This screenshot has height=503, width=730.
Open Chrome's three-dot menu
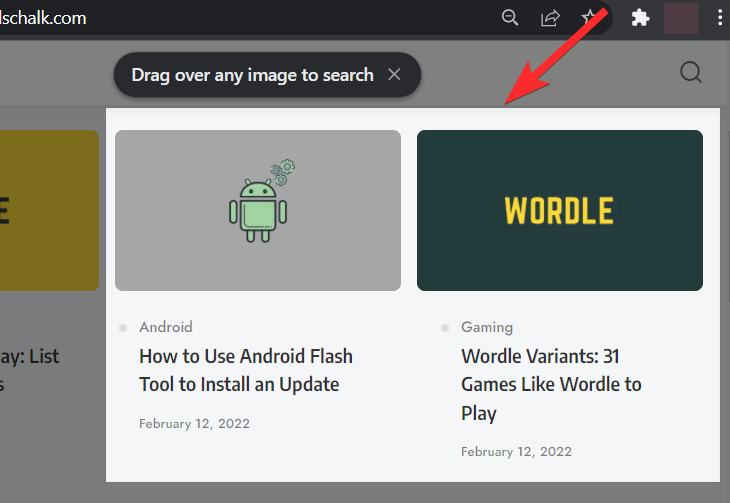point(720,17)
